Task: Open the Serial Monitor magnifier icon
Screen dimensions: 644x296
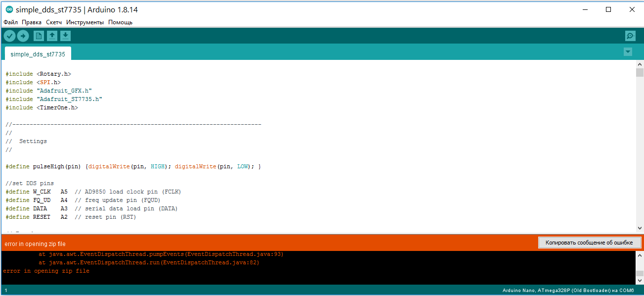Action: [630, 36]
